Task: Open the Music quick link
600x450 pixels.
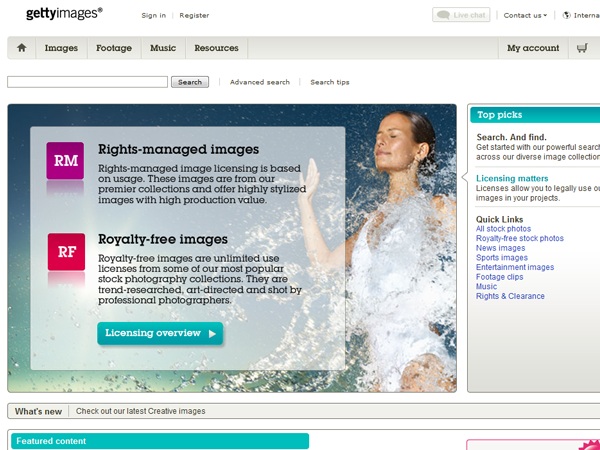Action: coord(486,286)
